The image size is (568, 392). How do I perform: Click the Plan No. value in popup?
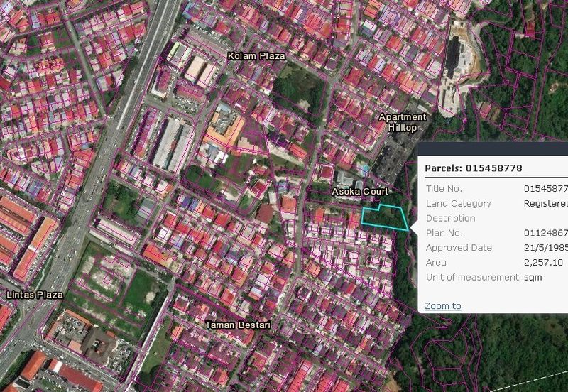pos(545,233)
